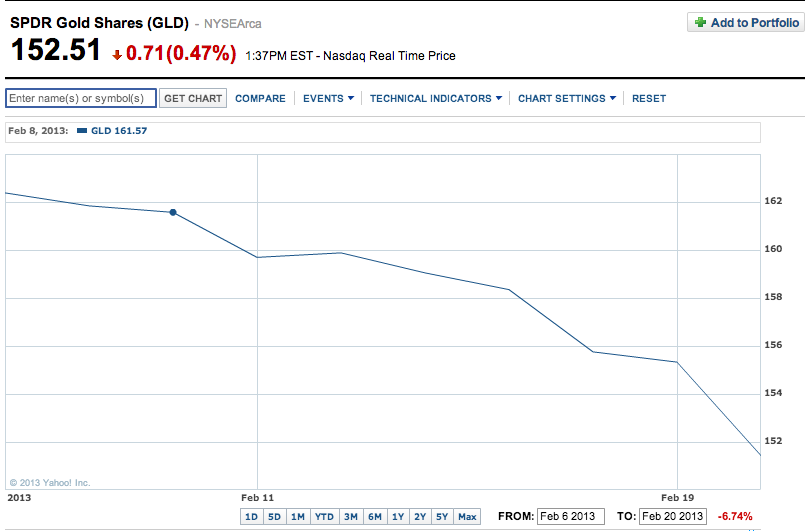Choose the YTD range
This screenshot has height=531, width=809.
tap(324, 517)
